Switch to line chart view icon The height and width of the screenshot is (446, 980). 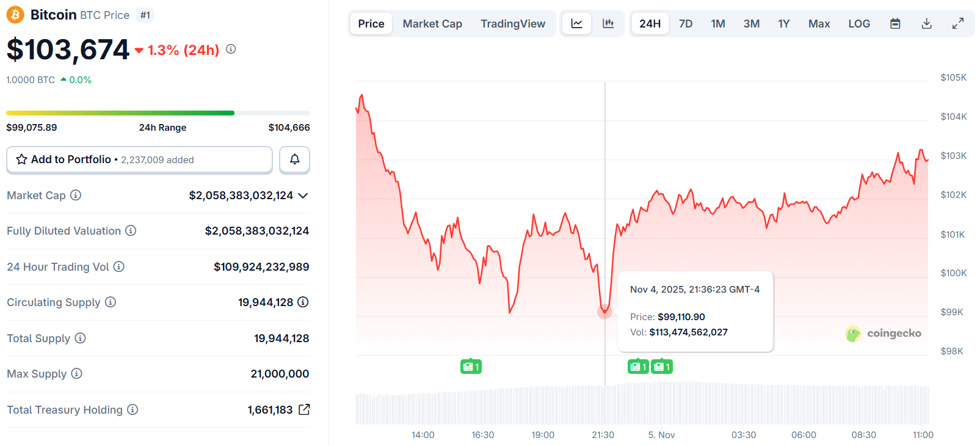pyautogui.click(x=576, y=24)
